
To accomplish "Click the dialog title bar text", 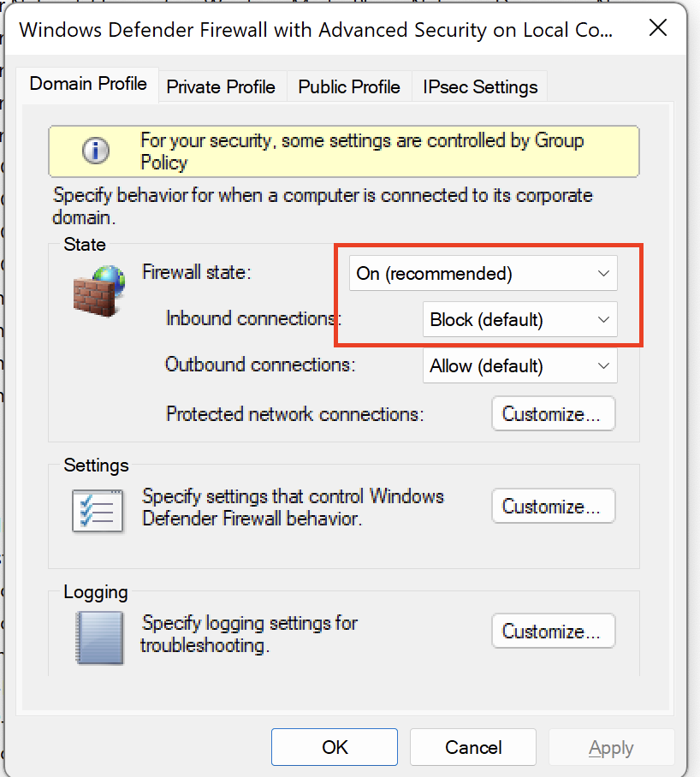I will pos(316,30).
